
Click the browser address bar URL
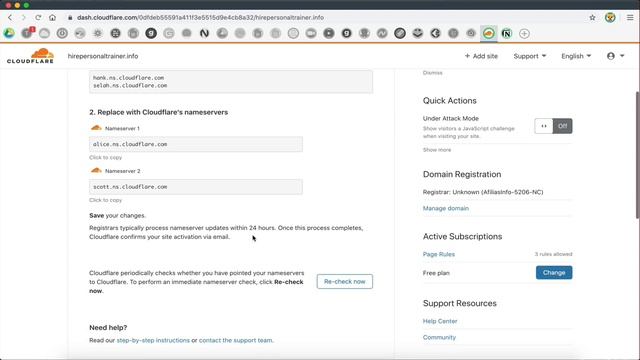tap(200, 18)
